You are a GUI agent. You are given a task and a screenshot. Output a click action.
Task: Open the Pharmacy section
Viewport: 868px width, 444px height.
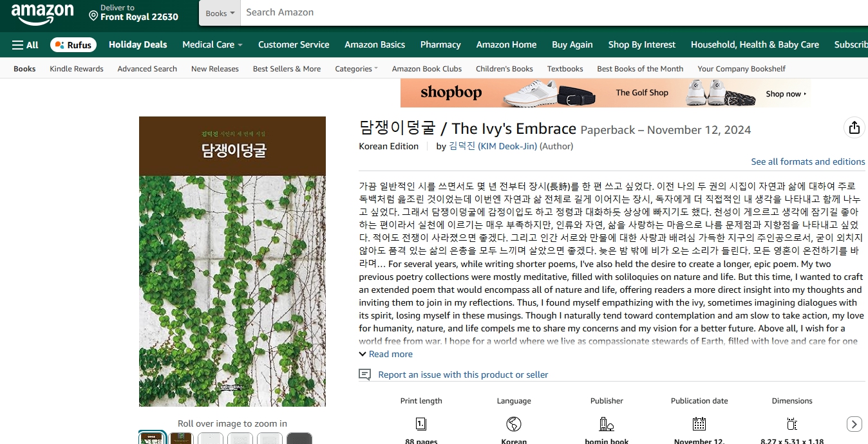pos(440,44)
